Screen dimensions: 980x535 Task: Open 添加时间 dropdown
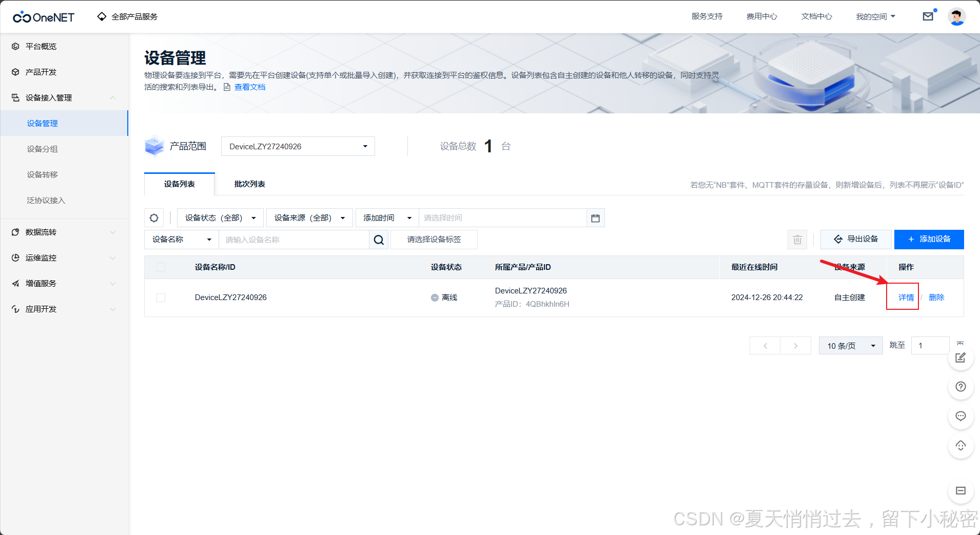[387, 218]
